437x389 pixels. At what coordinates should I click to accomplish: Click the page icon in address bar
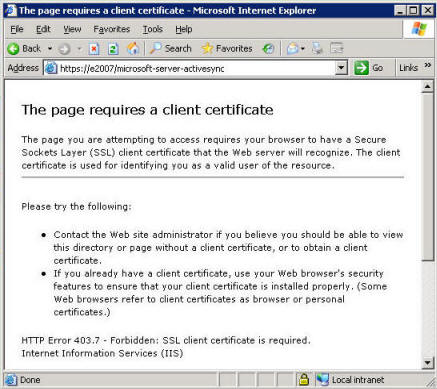[x=51, y=68]
